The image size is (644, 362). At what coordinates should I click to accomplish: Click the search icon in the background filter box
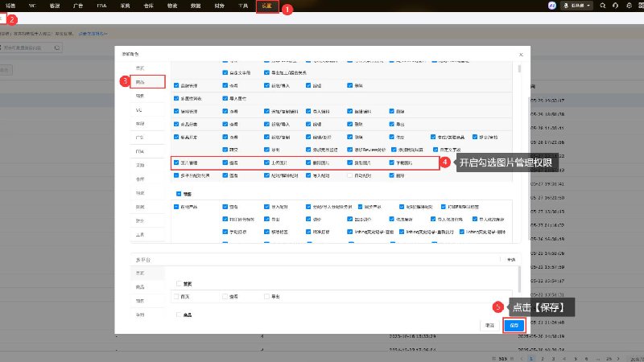click(x=57, y=47)
